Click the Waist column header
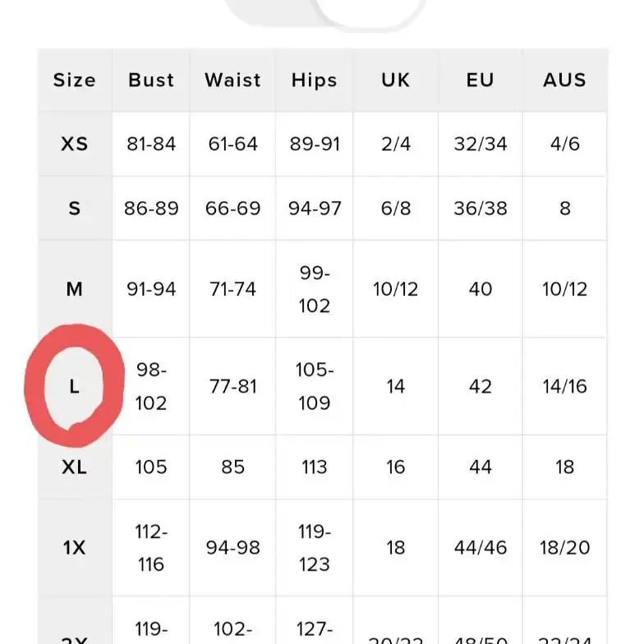This screenshot has height=644, width=644. point(233,80)
